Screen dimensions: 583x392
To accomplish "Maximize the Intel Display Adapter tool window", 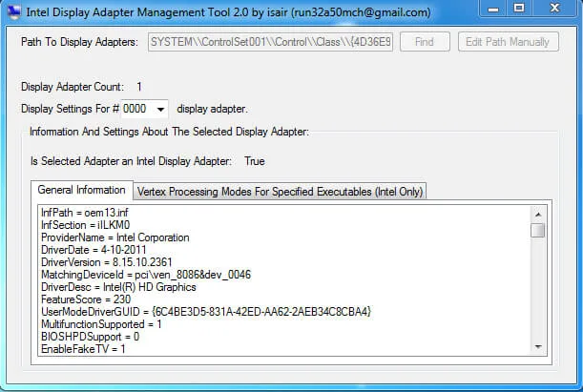I will tap(519, 9).
